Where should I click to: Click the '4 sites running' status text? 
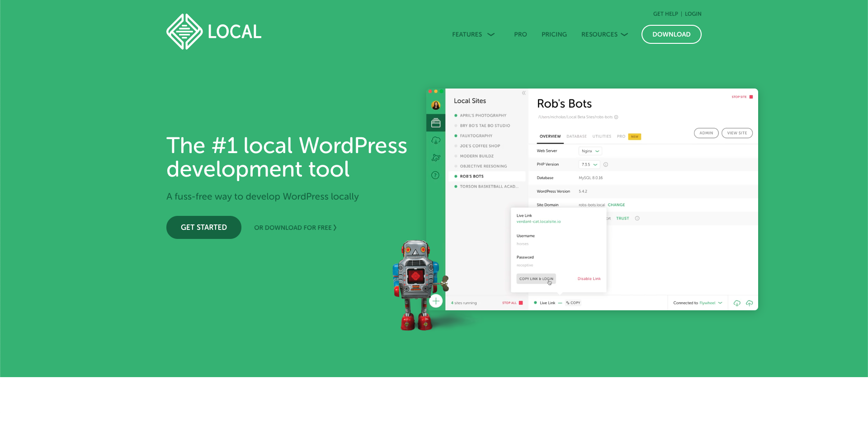click(x=464, y=303)
